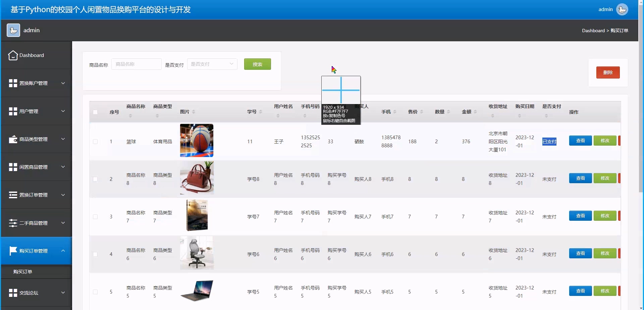644x310 pixels.
Task: Sort by 手机 column arrows
Action: click(x=395, y=112)
